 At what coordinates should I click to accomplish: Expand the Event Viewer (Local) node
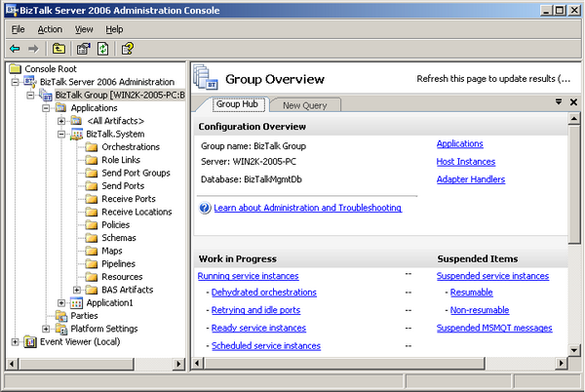tap(15, 341)
